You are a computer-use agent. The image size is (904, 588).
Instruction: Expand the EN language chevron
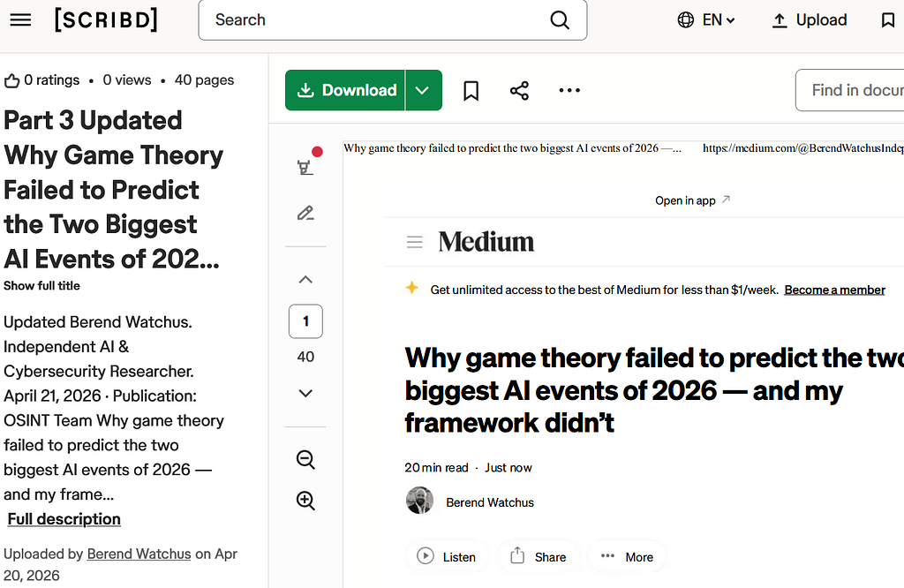click(x=730, y=21)
